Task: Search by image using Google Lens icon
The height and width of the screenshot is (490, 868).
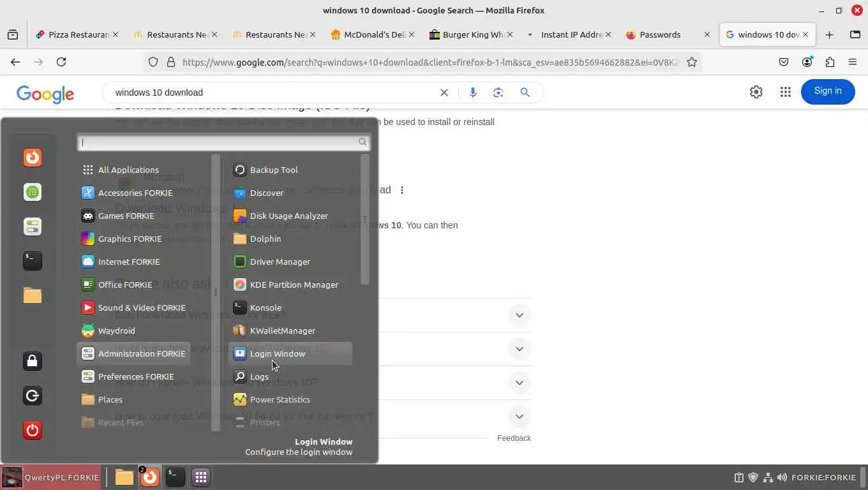Action: click(x=498, y=93)
